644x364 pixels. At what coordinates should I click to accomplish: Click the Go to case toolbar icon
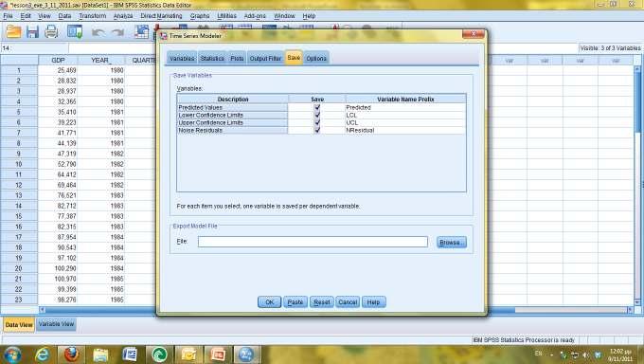click(142, 31)
